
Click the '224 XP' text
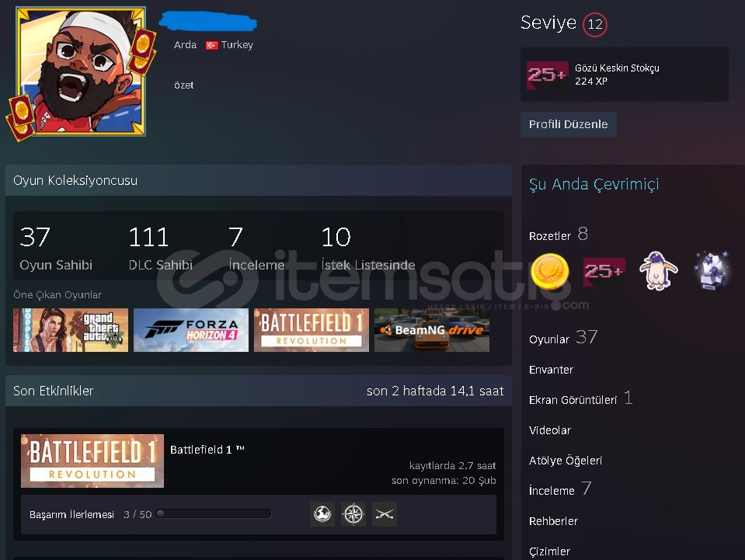[x=591, y=82]
